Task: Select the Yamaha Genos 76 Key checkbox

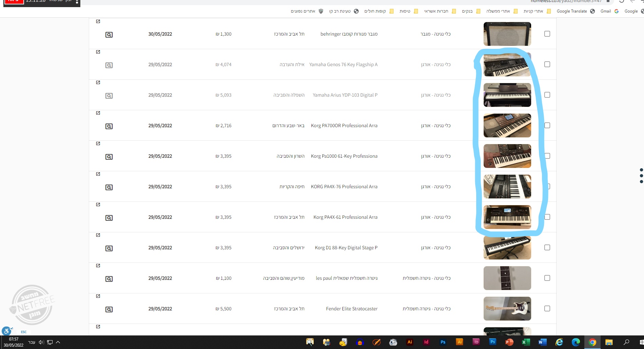Action: 547,64
